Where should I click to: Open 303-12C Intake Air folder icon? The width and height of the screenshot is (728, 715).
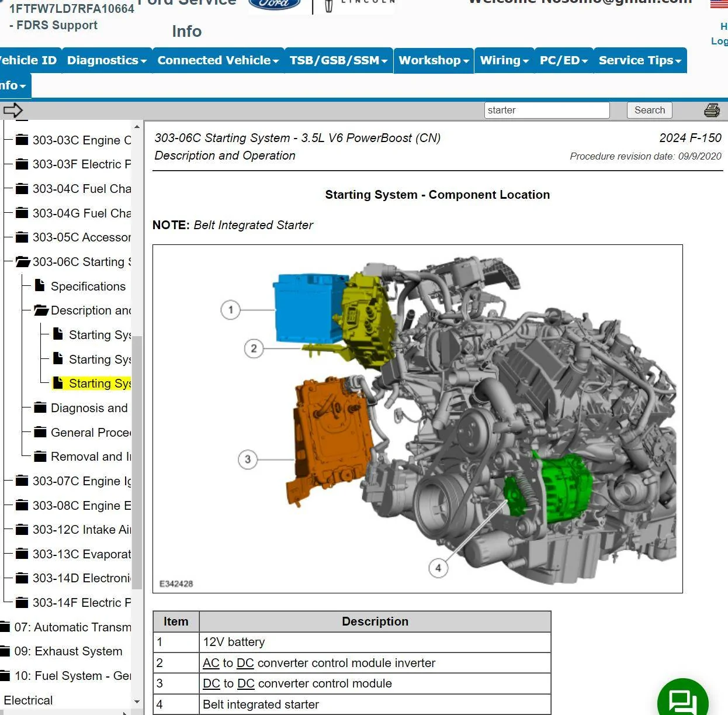click(x=22, y=530)
